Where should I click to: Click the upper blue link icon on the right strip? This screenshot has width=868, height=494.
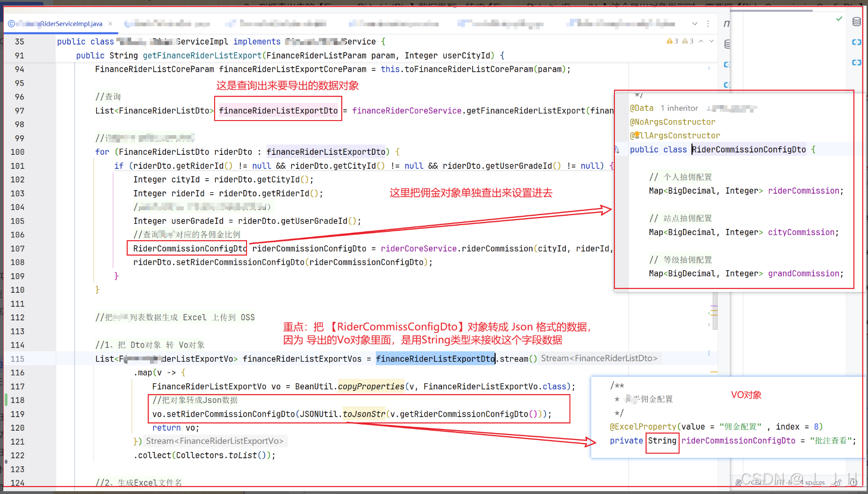click(x=857, y=42)
